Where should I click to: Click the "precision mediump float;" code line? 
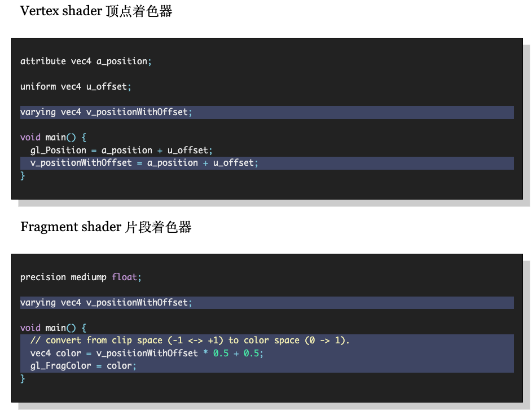pyautogui.click(x=81, y=277)
